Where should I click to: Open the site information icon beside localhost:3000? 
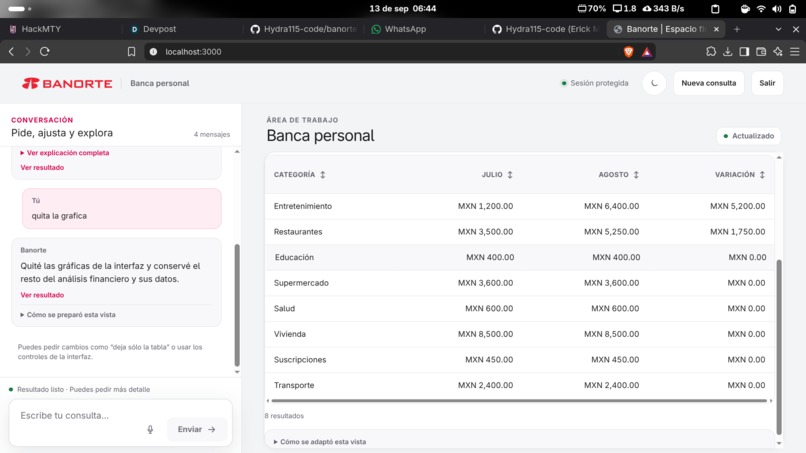[153, 51]
